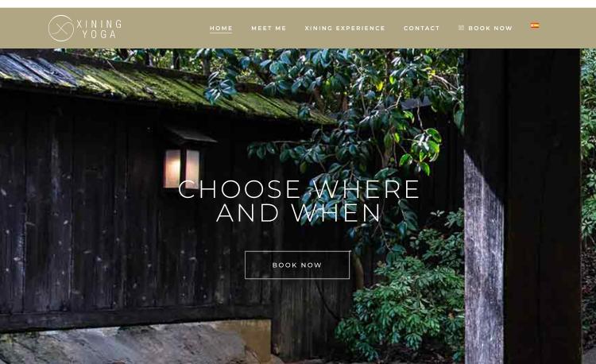Click the underline beneath the HOME item
Viewport: 596px width, 364px height.
pos(221,33)
